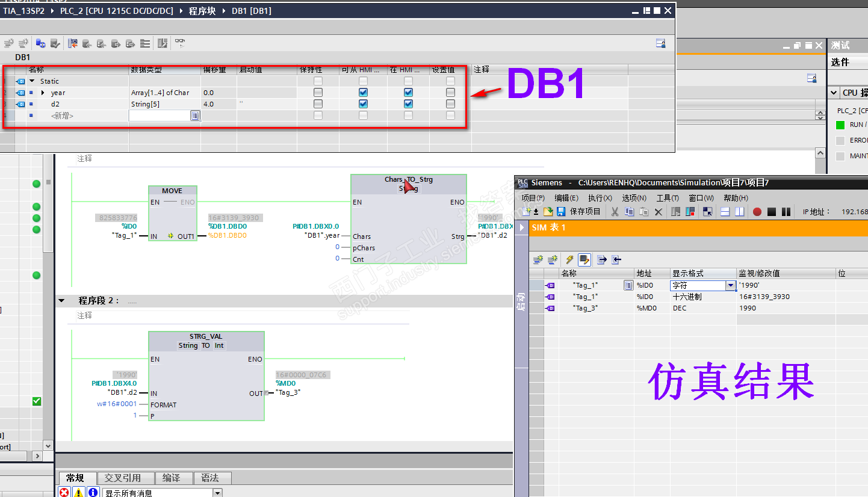Open 执行(X) menu in PLCSIM

click(x=600, y=198)
